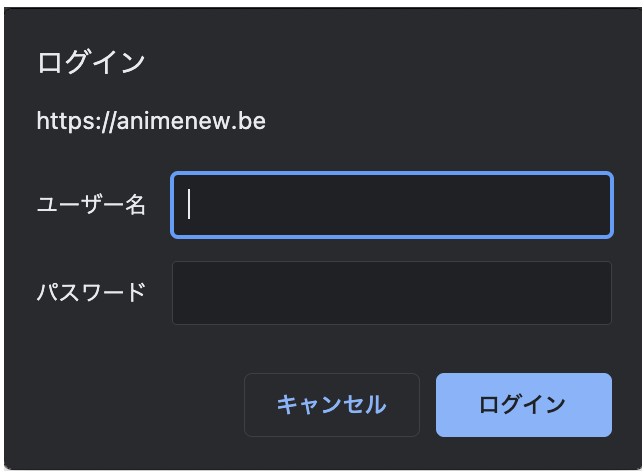Activate the password text box

[392, 292]
